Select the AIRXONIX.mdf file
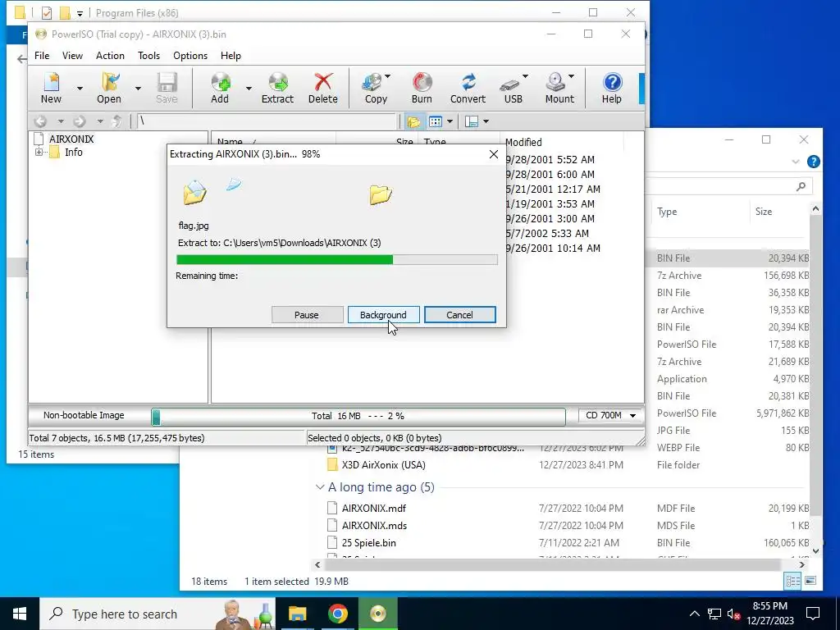 pyautogui.click(x=374, y=509)
